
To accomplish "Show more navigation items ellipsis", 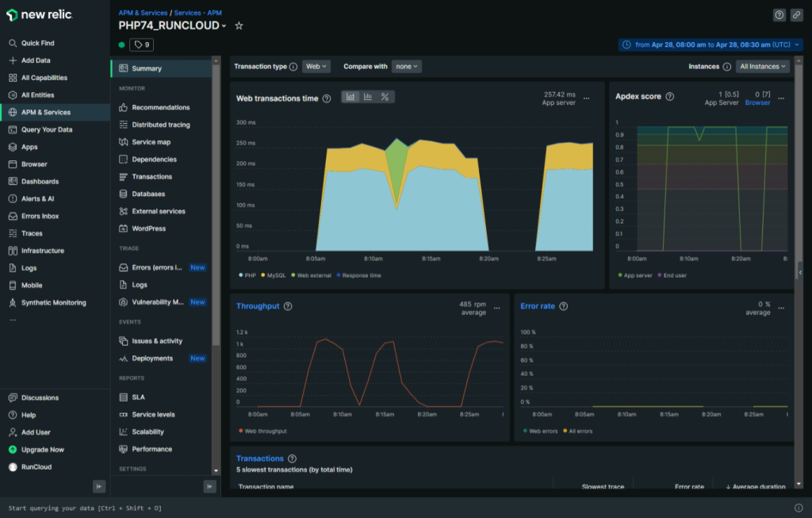I will [13, 320].
